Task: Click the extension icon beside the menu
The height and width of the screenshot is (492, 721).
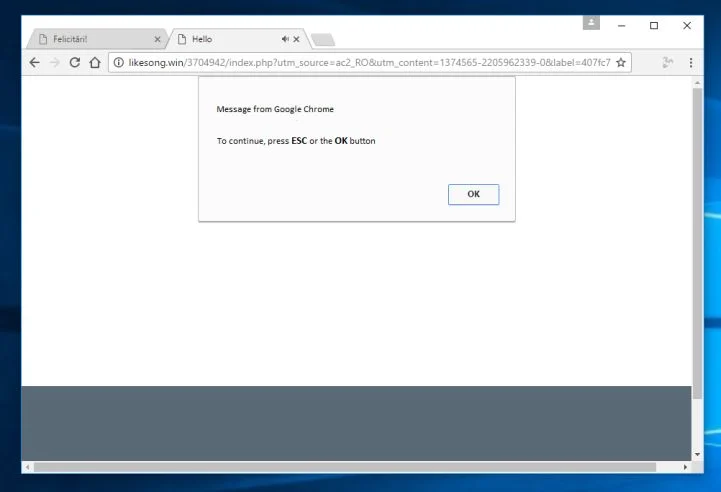Action: pyautogui.click(x=668, y=63)
